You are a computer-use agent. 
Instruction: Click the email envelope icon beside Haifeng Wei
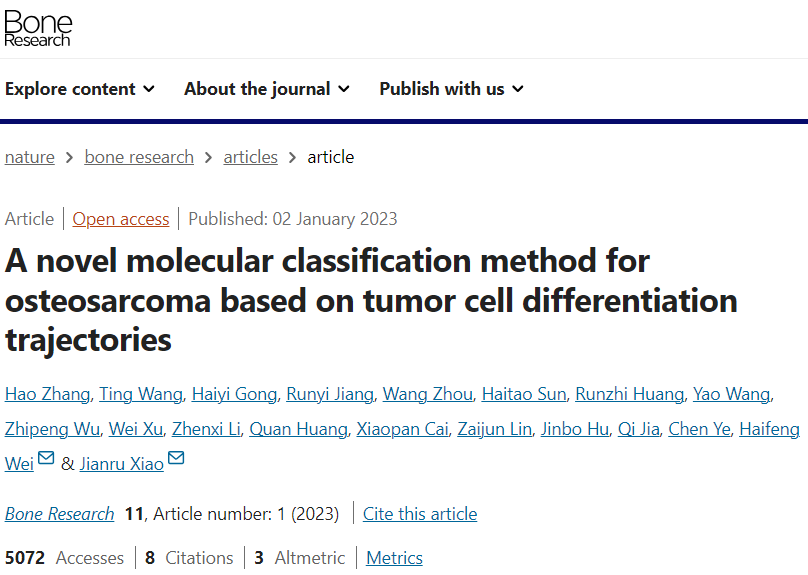(x=46, y=458)
